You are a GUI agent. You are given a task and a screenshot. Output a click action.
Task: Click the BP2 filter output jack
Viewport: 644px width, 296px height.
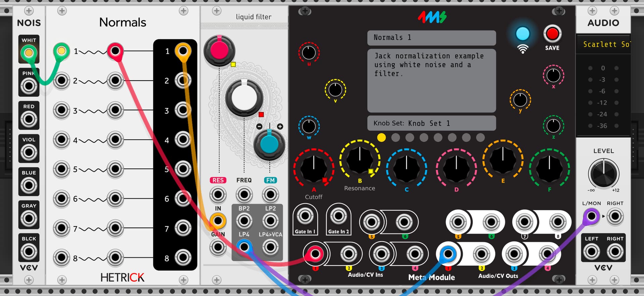(244, 221)
